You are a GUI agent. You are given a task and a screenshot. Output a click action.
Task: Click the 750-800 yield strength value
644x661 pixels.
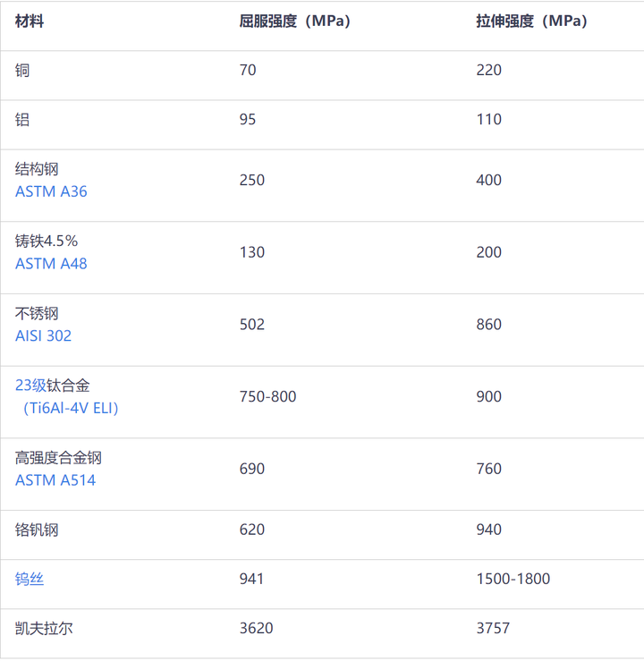(267, 396)
